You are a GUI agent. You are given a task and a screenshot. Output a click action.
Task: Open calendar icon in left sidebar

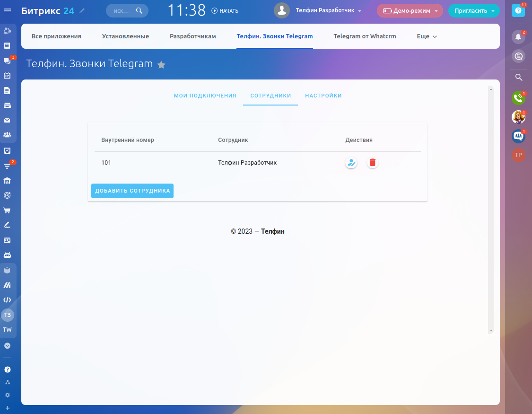(7, 75)
